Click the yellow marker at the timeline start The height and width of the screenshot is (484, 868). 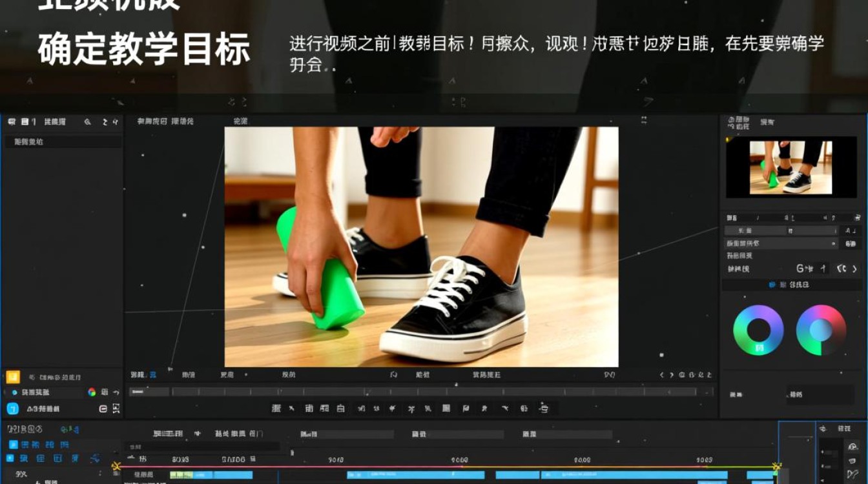click(116, 466)
